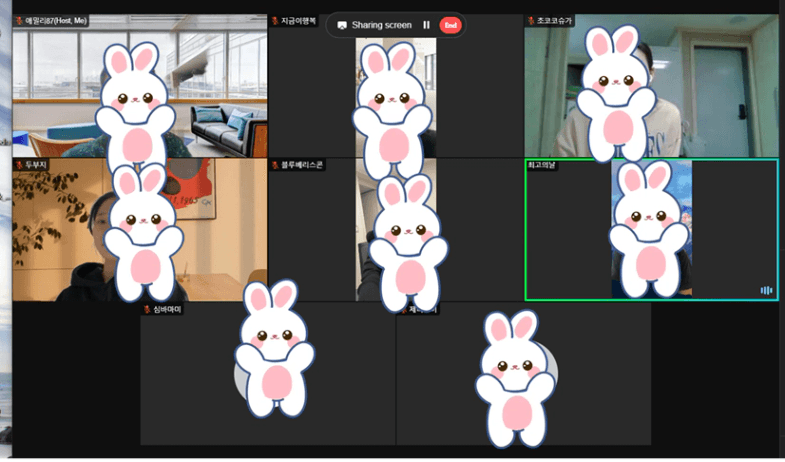
Task: Click the Sharing screen monitor icon
Action: [342, 25]
